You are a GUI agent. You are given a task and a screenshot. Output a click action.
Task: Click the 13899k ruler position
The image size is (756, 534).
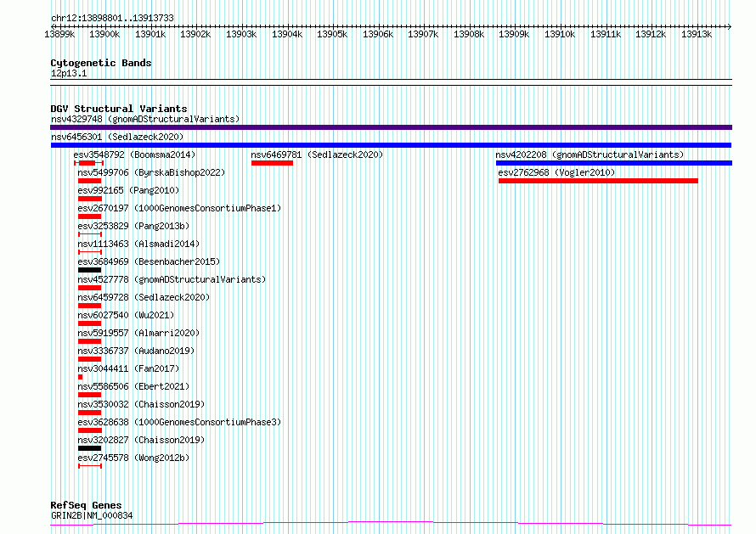pyautogui.click(x=59, y=34)
